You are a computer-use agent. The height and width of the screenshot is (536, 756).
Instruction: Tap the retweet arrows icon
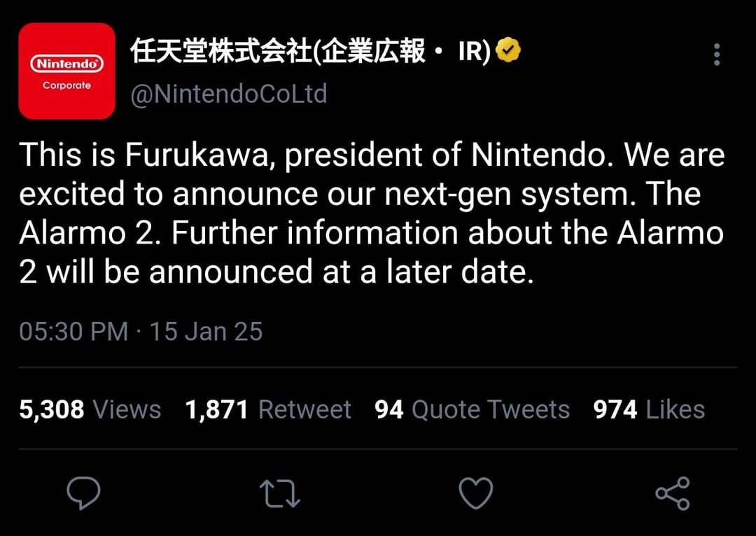[279, 493]
